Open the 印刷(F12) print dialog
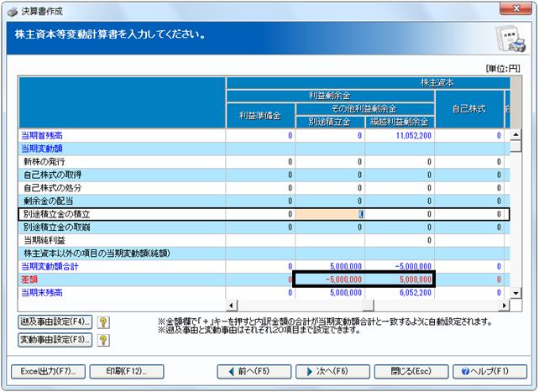 pos(127,371)
